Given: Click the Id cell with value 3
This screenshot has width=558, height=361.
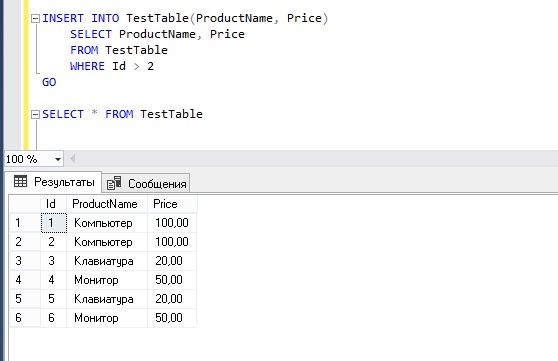Looking at the screenshot, I should click(53, 261).
